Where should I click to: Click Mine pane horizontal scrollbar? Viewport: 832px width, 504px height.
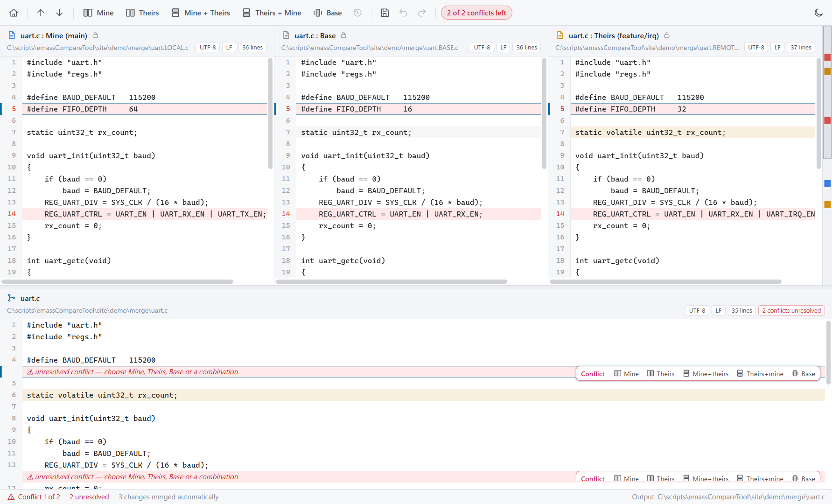(x=117, y=281)
